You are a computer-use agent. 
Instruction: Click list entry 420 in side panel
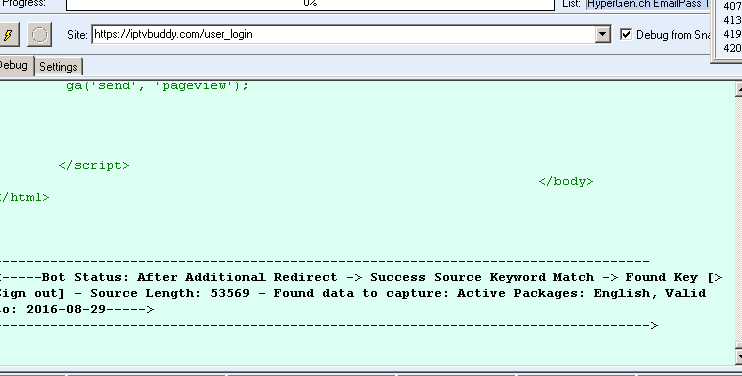[x=732, y=48]
